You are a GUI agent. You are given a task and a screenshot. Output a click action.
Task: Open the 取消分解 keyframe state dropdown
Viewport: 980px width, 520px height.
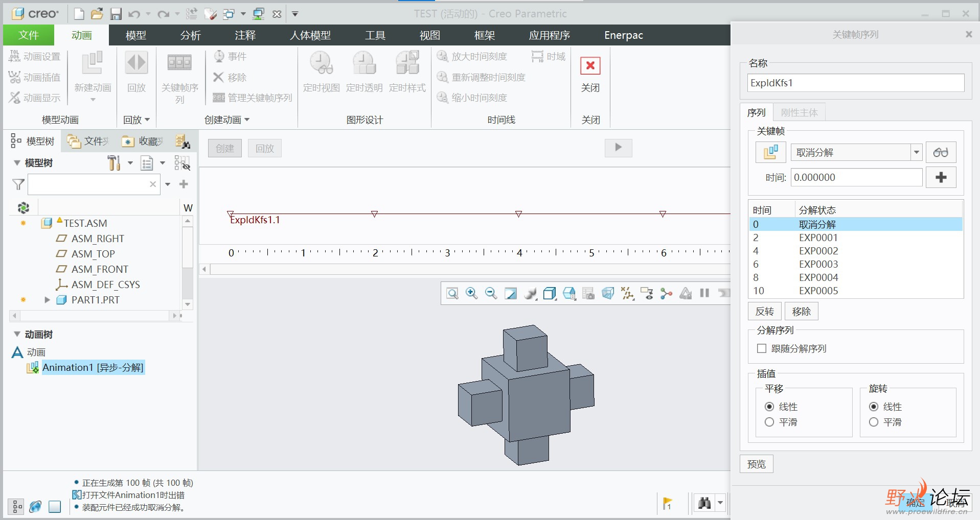[x=916, y=152]
